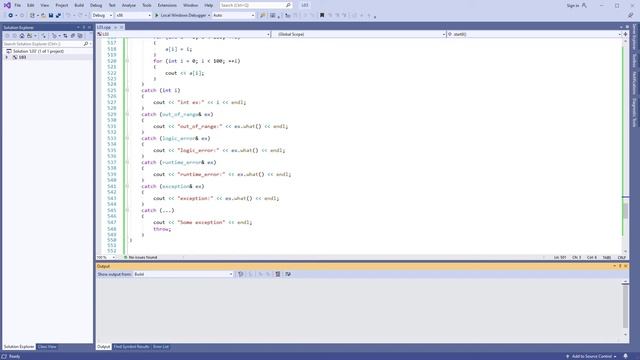Click the split editor button at top right
Screen dimensions: 640x360
pyautogui.click(x=625, y=34)
